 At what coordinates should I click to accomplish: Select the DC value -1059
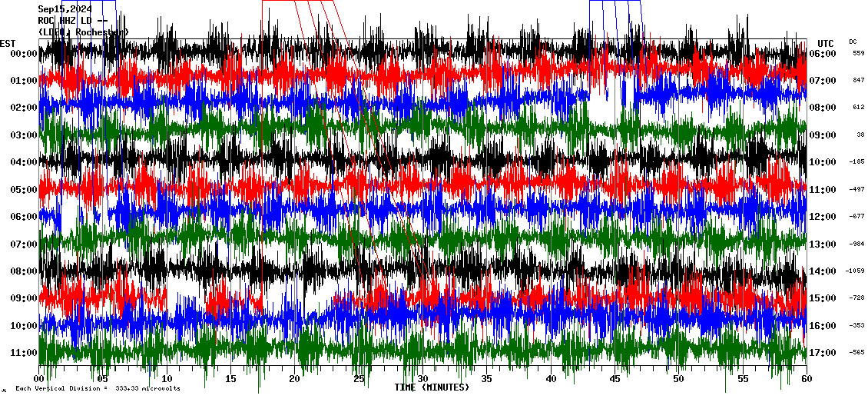(856, 271)
